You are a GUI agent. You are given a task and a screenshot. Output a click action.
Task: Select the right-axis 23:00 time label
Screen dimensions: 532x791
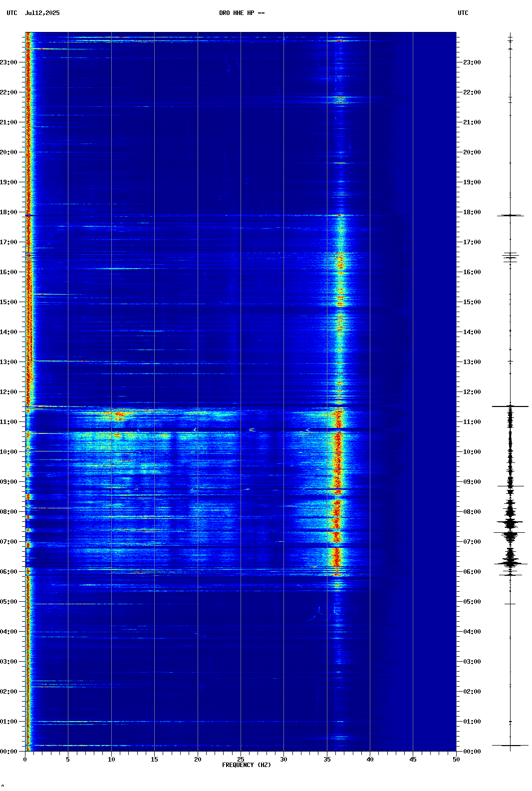coord(472,62)
